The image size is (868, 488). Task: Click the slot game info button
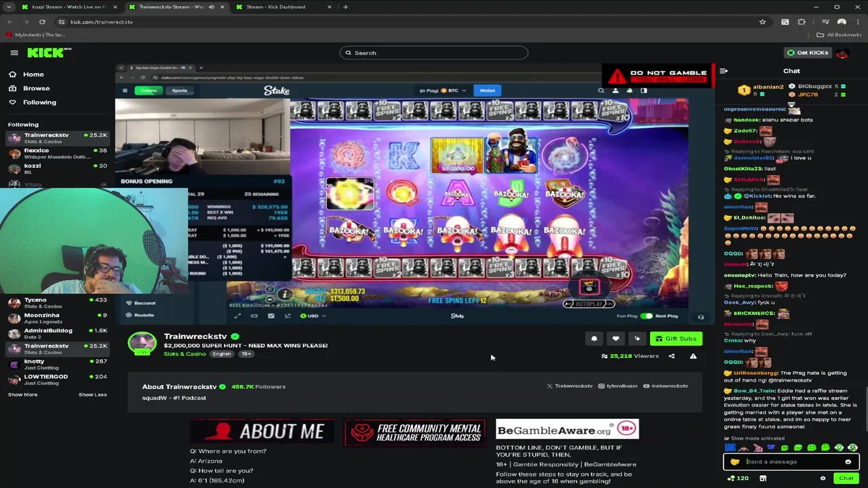click(x=285, y=294)
